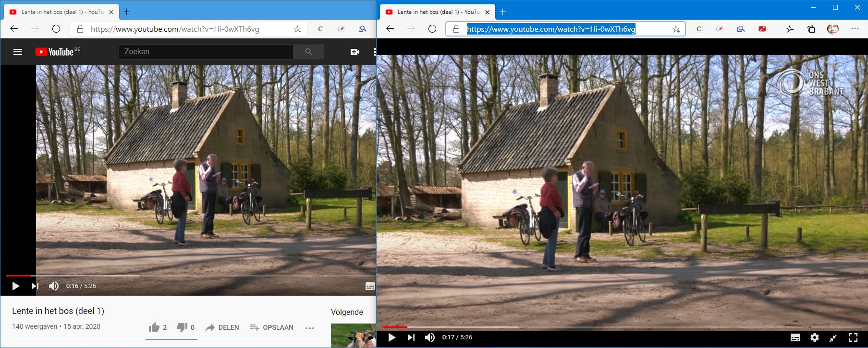
Task: Close the YouTube tab in right window
Action: (x=487, y=12)
